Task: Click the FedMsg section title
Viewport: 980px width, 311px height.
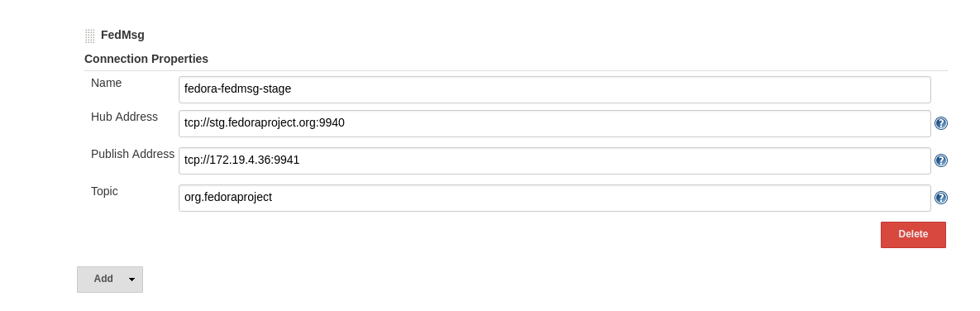Action: (x=122, y=35)
